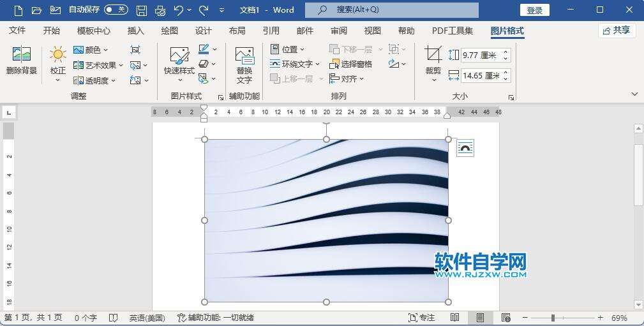The image size is (644, 326).
Task: Click the zoom in plus button
Action: [601, 317]
